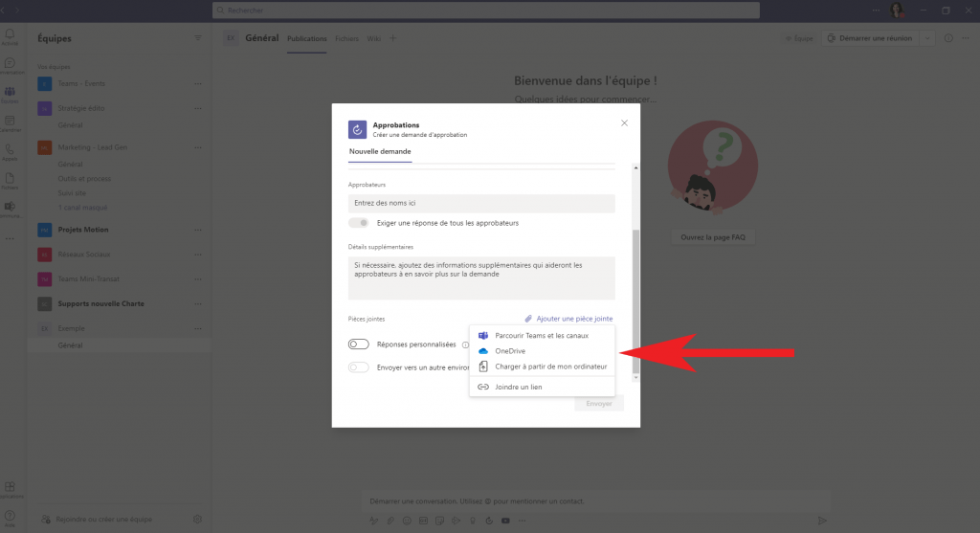The width and height of the screenshot is (980, 533).
Task: Open team management settings gear
Action: click(x=197, y=520)
